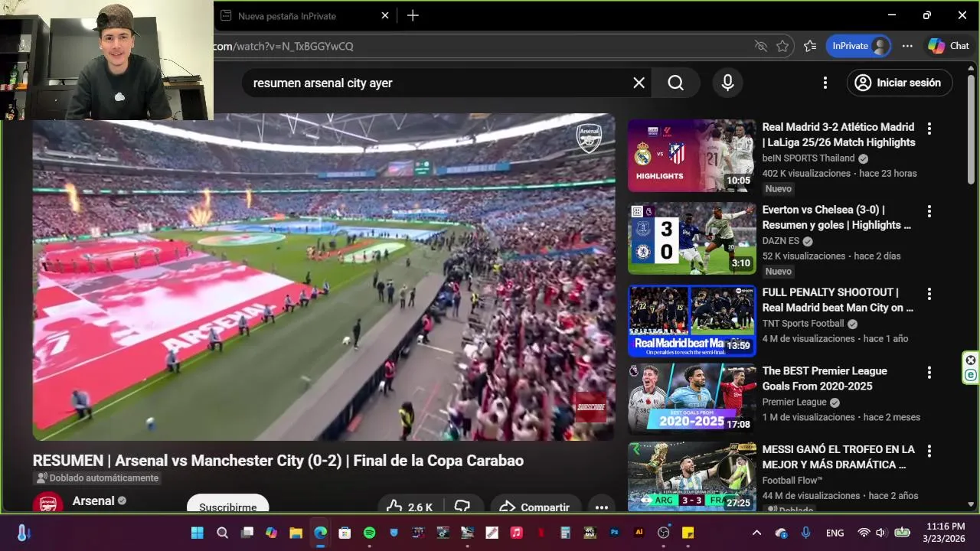Click the Football Flow™ channel name
Screen dimensions: 980x551
click(x=792, y=480)
